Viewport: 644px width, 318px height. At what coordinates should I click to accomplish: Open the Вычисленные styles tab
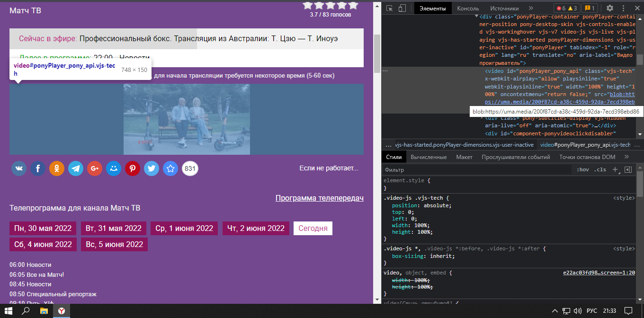click(429, 157)
